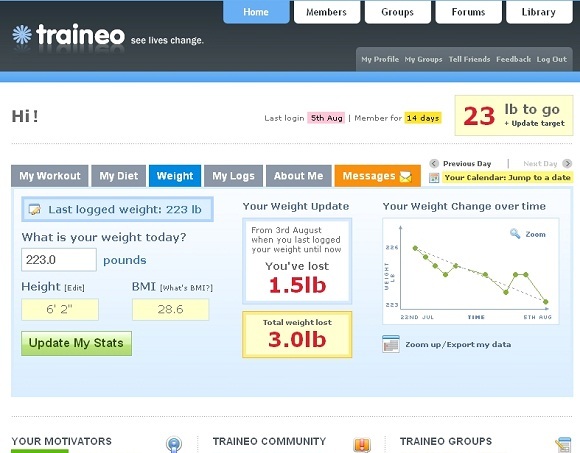Click the weight today input field
580x453 pixels.
pyautogui.click(x=59, y=260)
